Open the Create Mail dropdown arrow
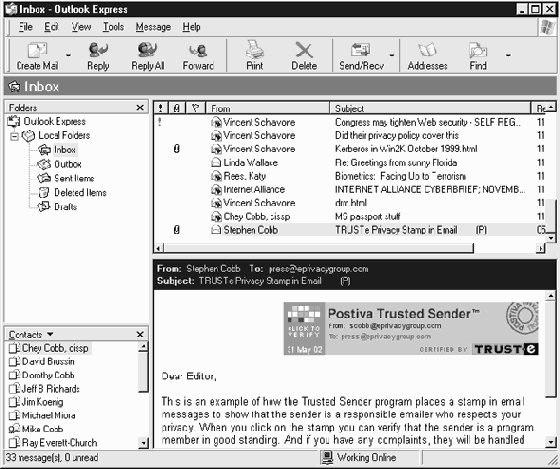Viewport: 560px width, 469px height. [x=68, y=55]
